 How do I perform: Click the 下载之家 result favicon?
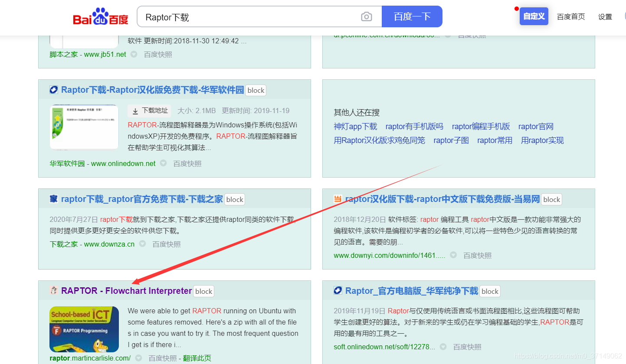tap(54, 199)
